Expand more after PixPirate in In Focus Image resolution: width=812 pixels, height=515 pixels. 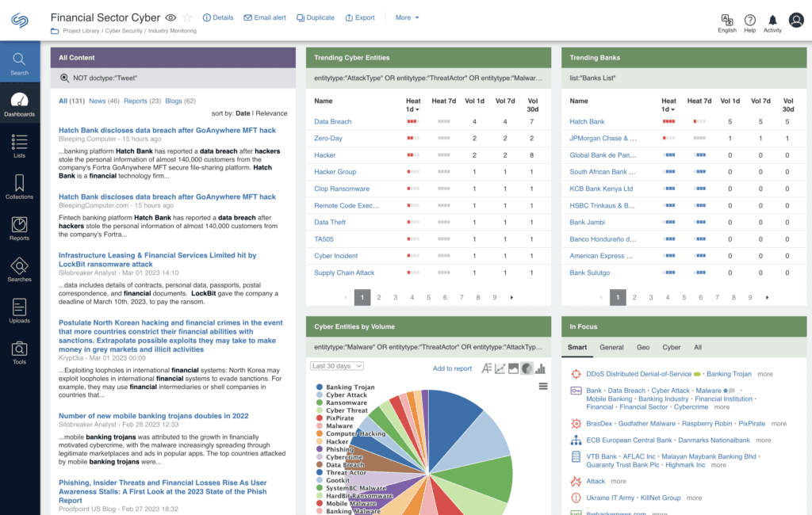pyautogui.click(x=779, y=424)
